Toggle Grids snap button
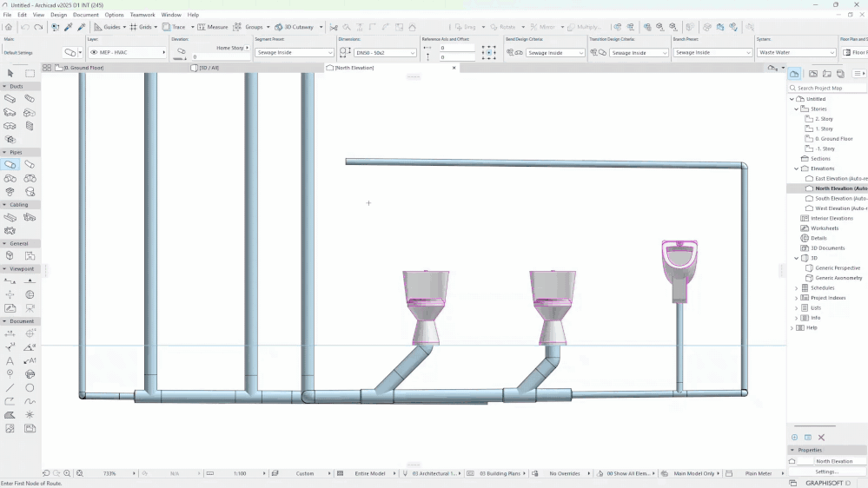The image size is (868, 488). 141,27
